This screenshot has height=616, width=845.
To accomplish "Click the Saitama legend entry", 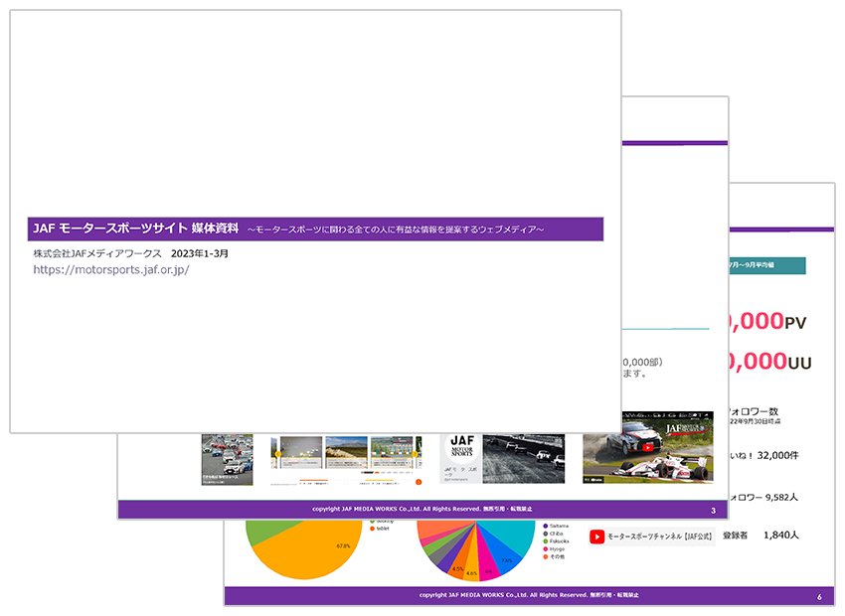I will pos(555,526).
